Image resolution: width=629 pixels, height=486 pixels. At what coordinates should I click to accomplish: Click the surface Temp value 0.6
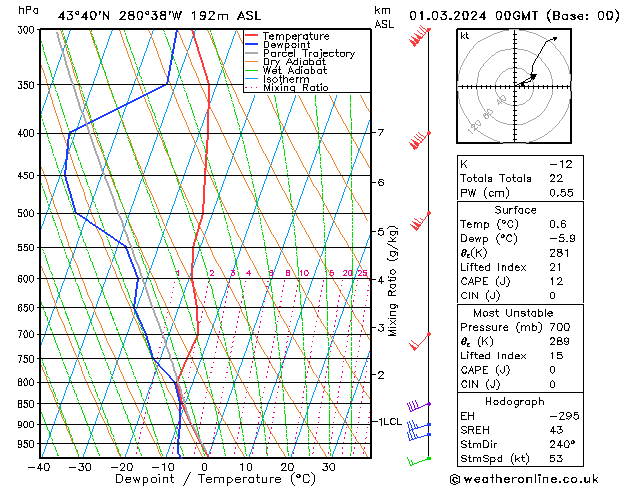[x=558, y=224]
